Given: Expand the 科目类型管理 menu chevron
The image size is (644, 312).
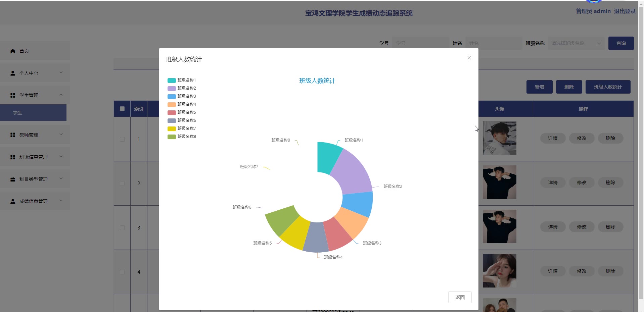Looking at the screenshot, I should point(61,178).
